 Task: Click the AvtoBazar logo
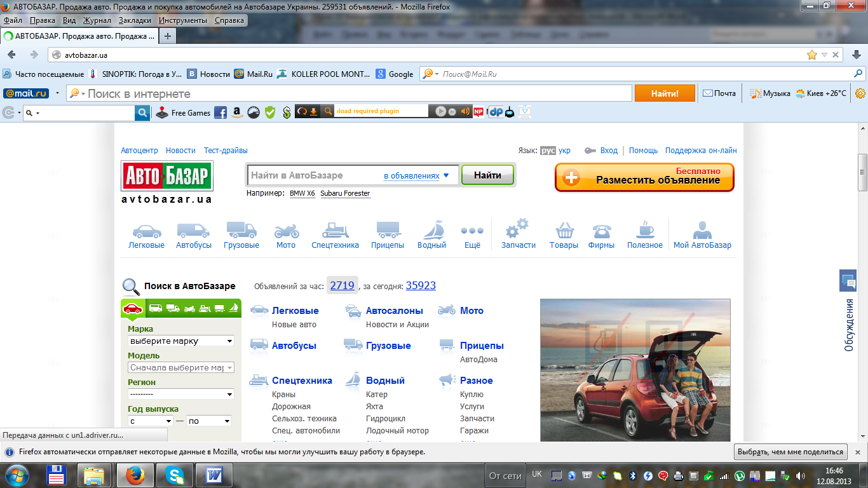click(x=166, y=175)
